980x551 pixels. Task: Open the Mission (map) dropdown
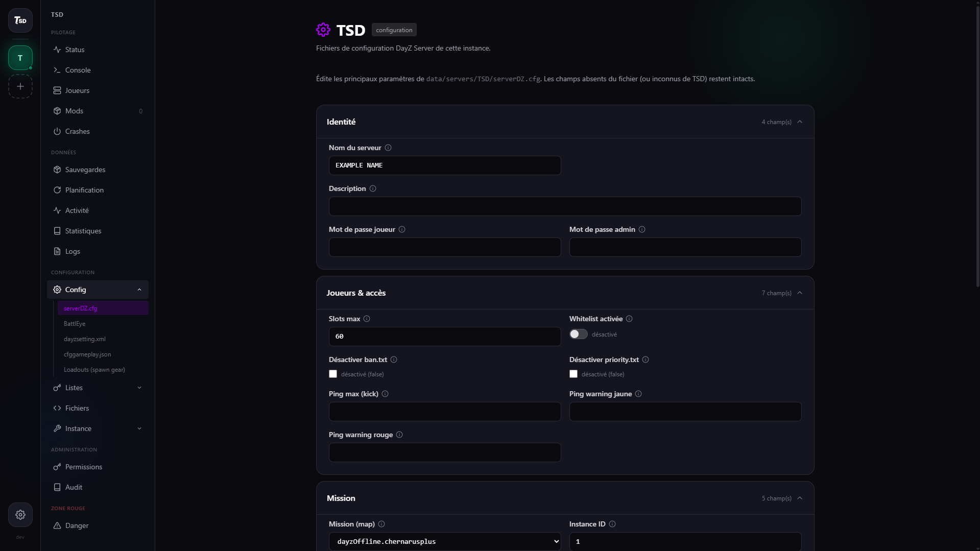(x=445, y=541)
